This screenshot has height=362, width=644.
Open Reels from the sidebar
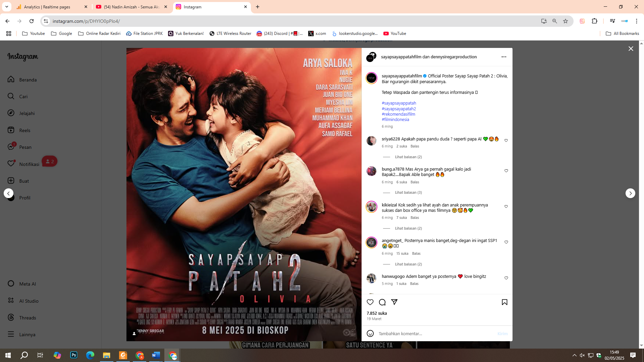pos(19,130)
